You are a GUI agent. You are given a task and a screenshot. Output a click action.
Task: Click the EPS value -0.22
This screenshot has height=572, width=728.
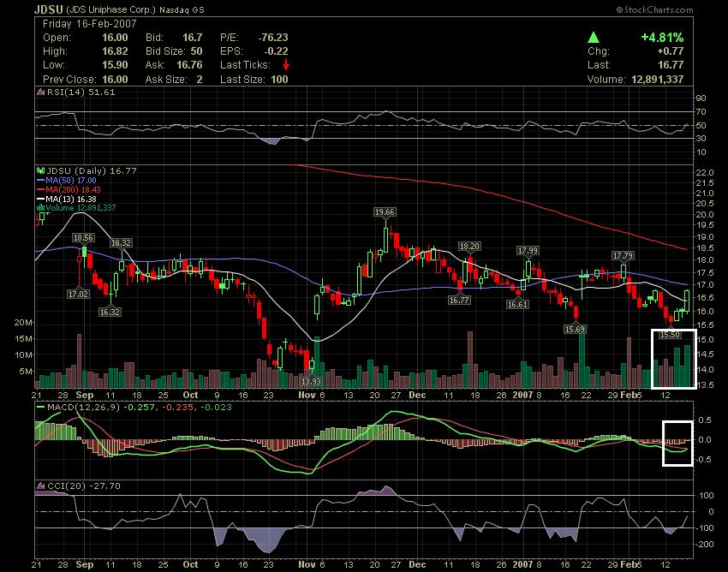(x=276, y=51)
